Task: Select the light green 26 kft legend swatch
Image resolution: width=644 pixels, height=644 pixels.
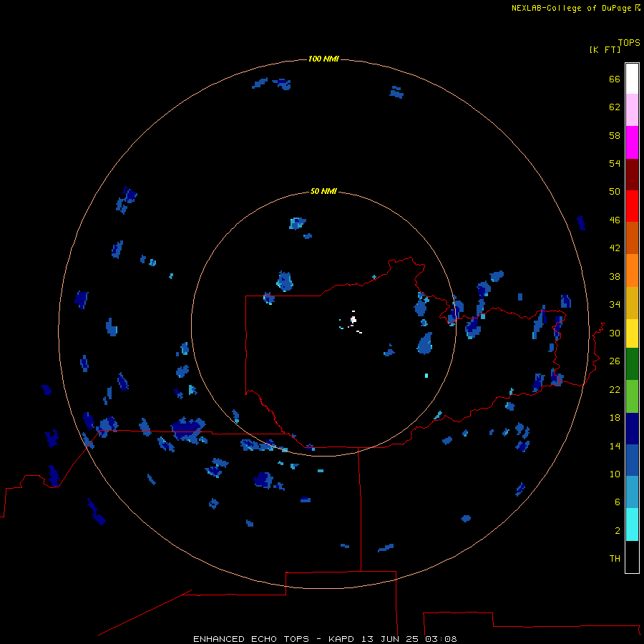Action: (632, 396)
